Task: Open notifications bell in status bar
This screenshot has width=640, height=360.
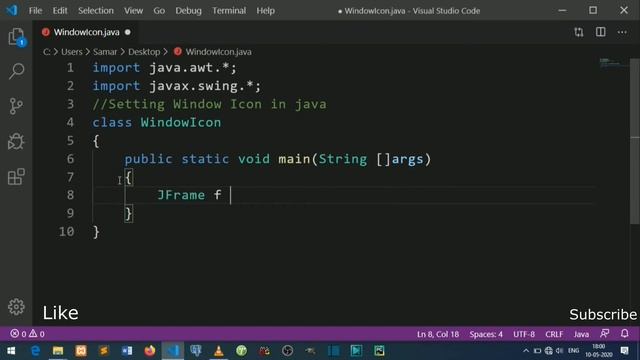Action: [624, 333]
